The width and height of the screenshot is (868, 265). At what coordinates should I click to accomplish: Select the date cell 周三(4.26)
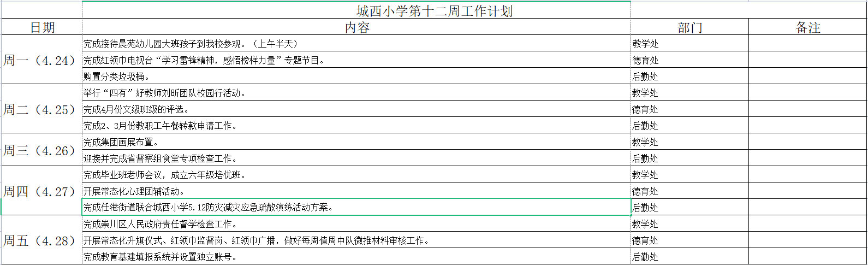point(42,150)
